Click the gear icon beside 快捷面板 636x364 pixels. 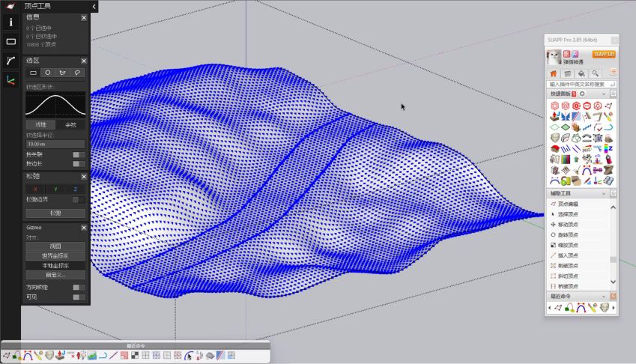click(582, 94)
